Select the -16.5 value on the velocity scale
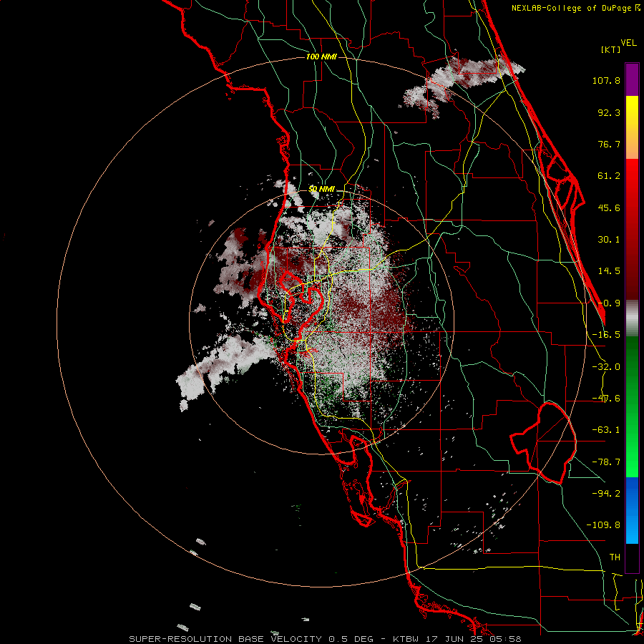This screenshot has height=644, width=644. point(606,335)
